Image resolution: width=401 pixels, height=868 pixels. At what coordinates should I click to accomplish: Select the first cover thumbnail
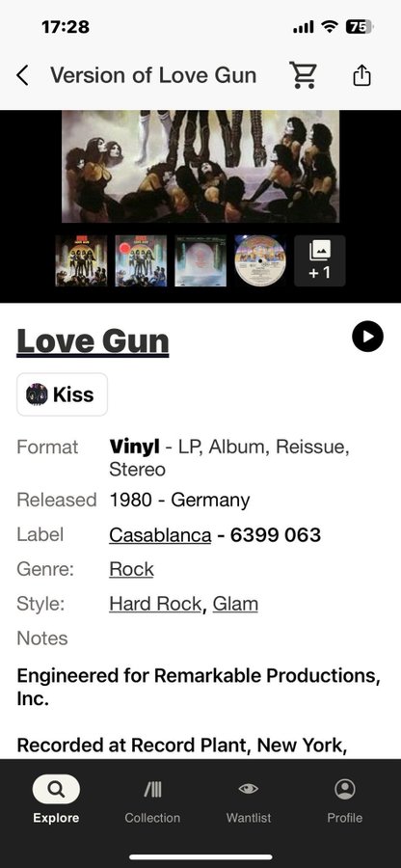click(x=81, y=260)
